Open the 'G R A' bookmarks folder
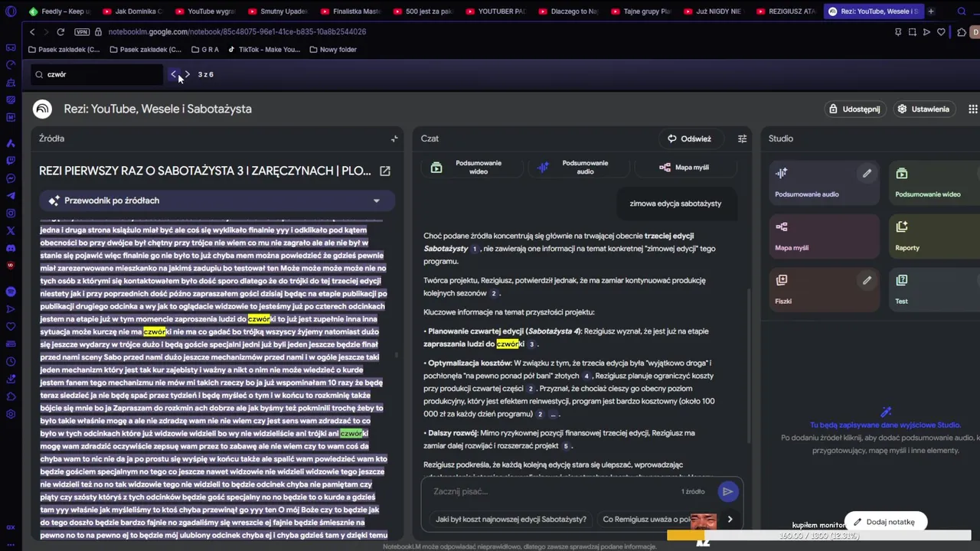Image resolution: width=980 pixels, height=551 pixels. [204, 50]
